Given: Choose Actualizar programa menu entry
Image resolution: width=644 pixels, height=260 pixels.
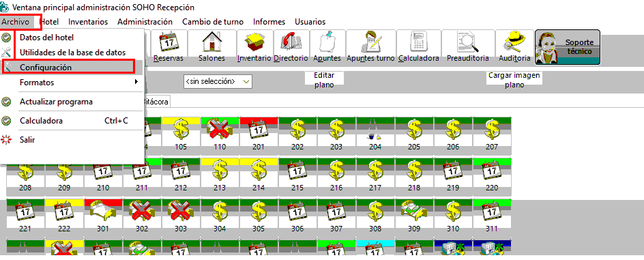Looking at the screenshot, I should pos(73,102).
